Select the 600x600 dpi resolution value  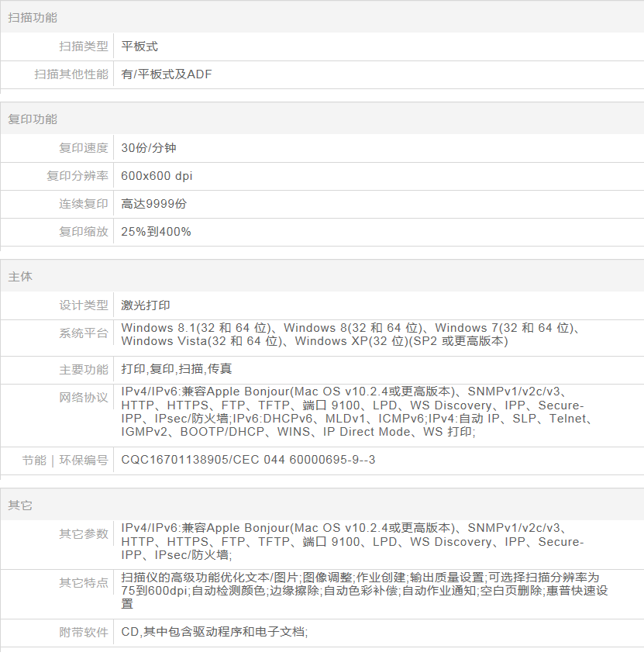pyautogui.click(x=157, y=176)
